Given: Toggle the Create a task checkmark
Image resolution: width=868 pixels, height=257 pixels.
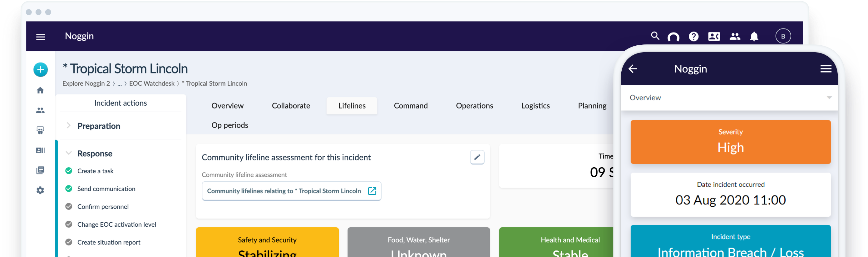Looking at the screenshot, I should [69, 171].
